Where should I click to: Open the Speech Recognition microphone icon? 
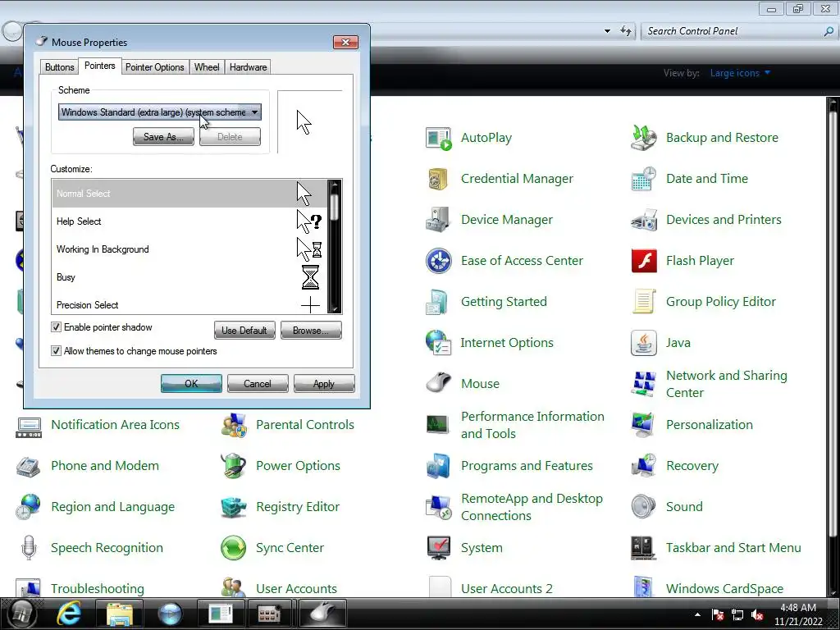[x=29, y=548]
